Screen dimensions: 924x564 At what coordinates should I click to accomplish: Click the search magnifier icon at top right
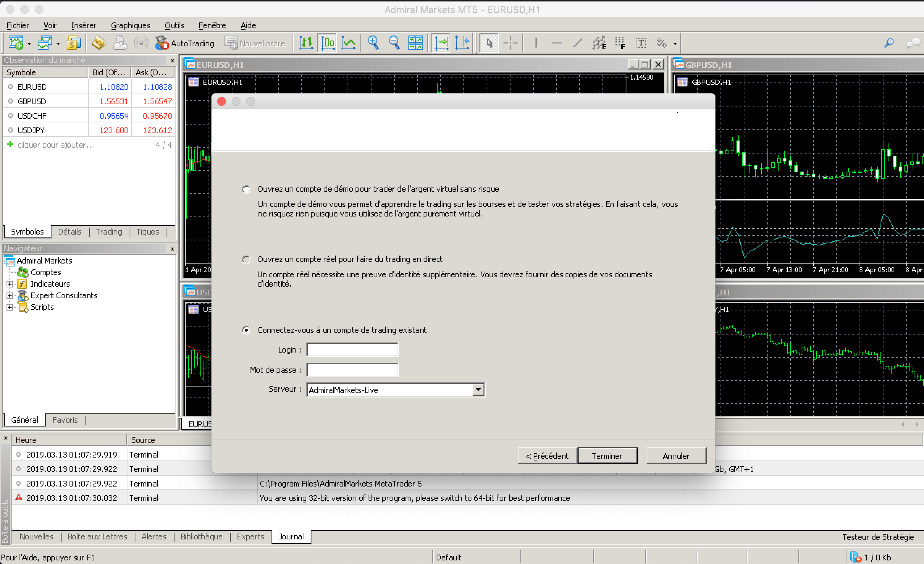[x=889, y=43]
